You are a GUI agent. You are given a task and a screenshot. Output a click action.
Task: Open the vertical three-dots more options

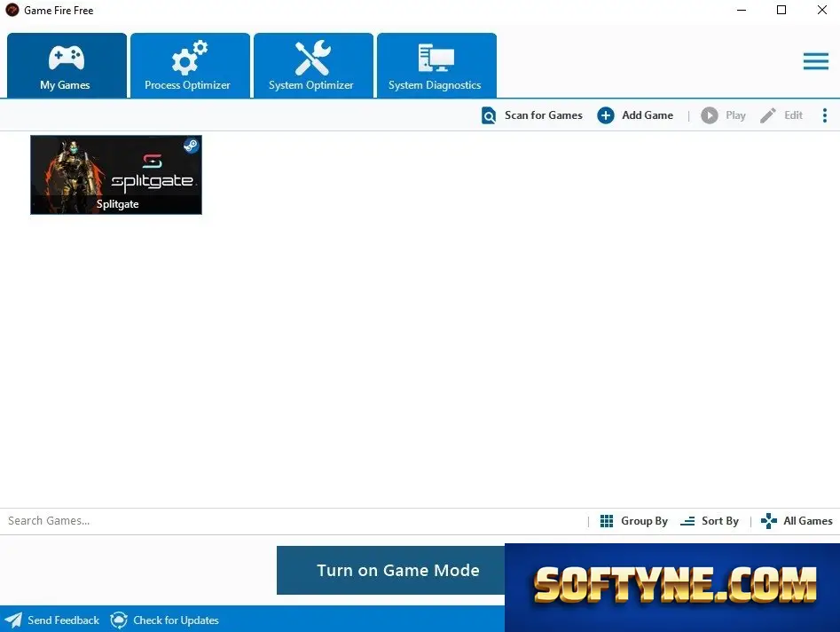824,115
